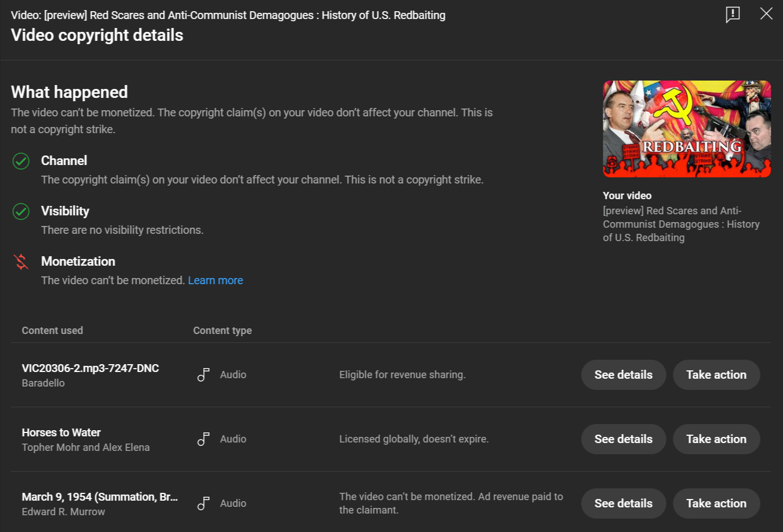The height and width of the screenshot is (532, 783).
Task: Take action on VIC20306-2.mp3-7247-DNC claim
Action: [x=716, y=375]
